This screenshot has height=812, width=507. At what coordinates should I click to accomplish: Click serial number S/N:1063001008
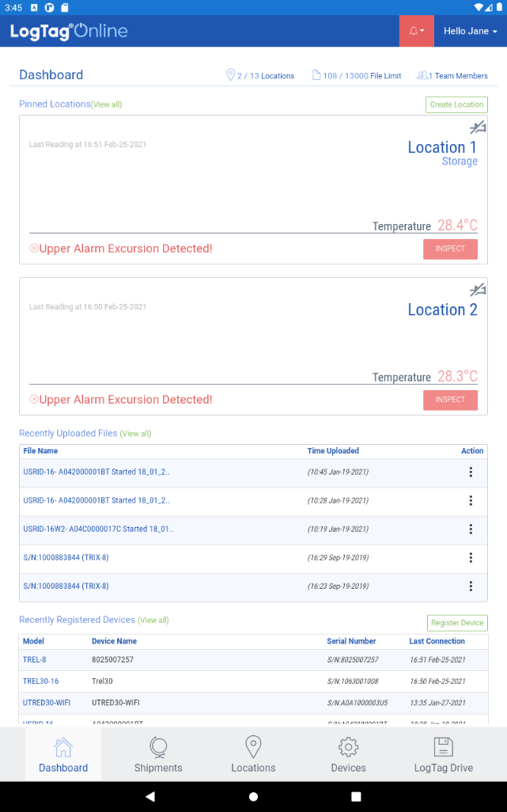(353, 681)
